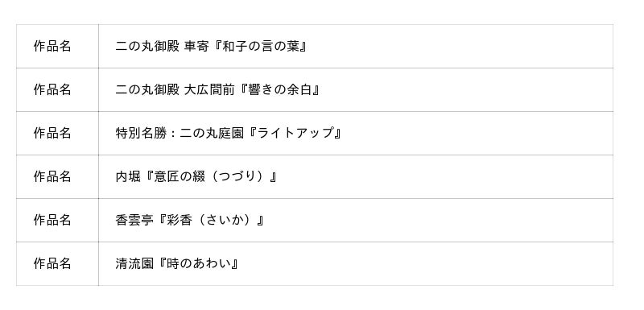Click the 香雲亭 彩香 entry
Screen dimensions: 644x310
(356, 220)
